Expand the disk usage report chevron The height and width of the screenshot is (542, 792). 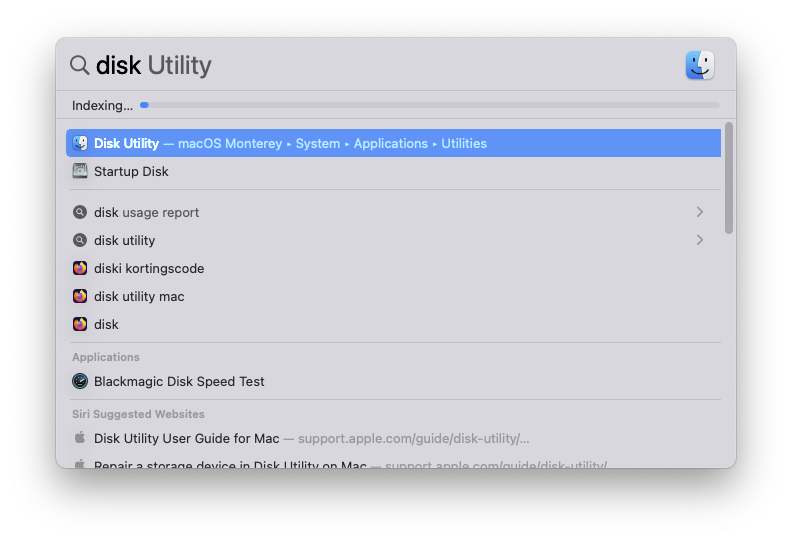tap(700, 212)
